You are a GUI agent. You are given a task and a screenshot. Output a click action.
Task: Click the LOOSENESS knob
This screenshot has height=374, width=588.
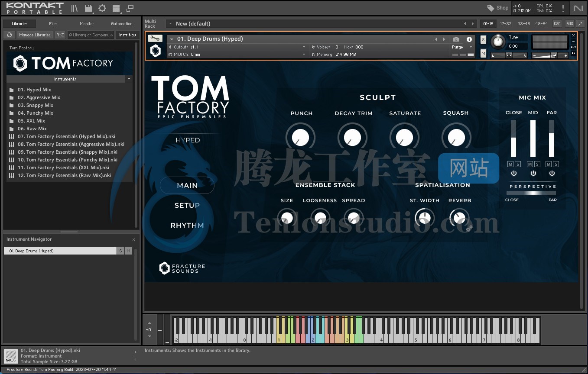(320, 218)
